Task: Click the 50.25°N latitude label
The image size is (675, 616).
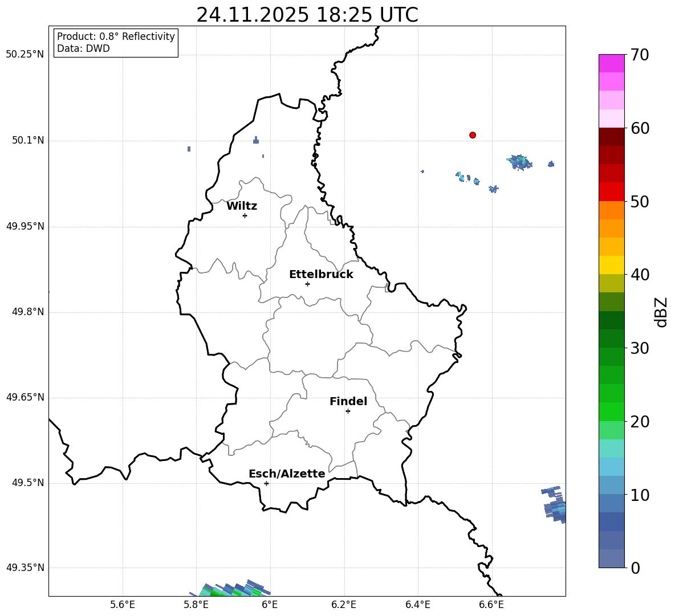Action: (25, 55)
